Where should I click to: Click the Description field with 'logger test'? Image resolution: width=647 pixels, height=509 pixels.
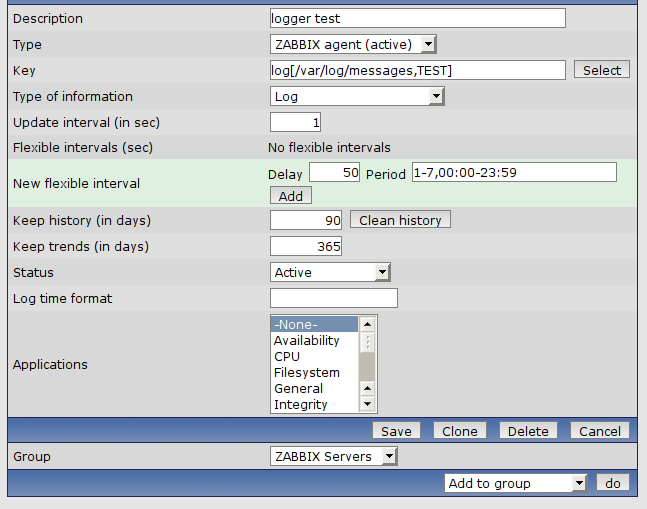click(x=418, y=19)
